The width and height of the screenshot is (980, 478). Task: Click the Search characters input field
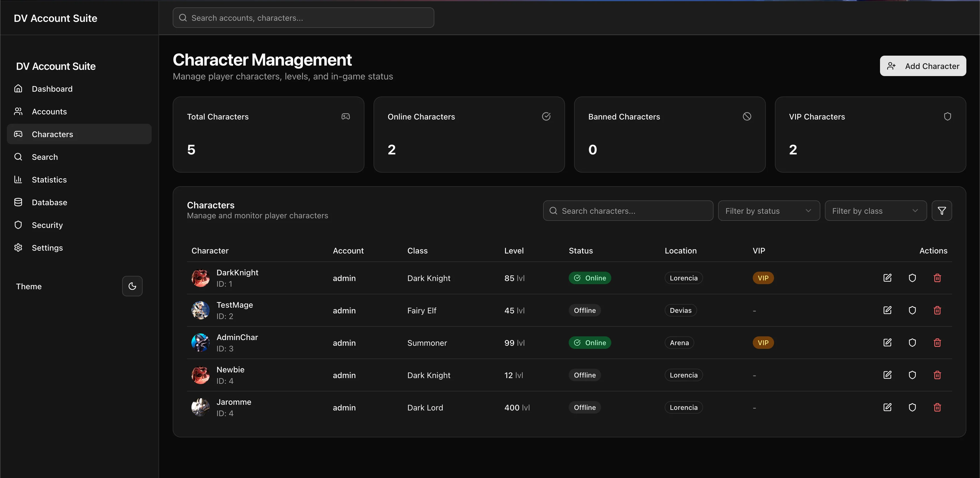pyautogui.click(x=628, y=211)
